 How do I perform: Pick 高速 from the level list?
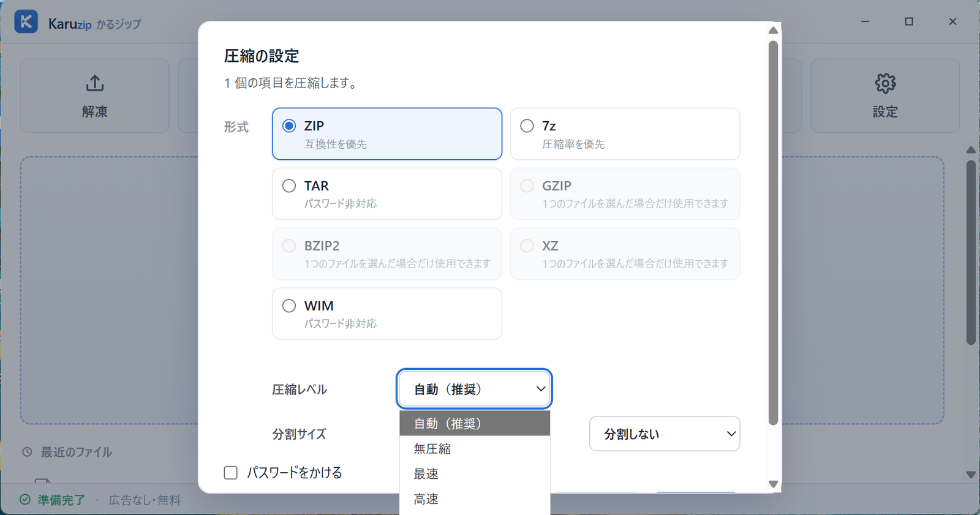click(x=475, y=499)
